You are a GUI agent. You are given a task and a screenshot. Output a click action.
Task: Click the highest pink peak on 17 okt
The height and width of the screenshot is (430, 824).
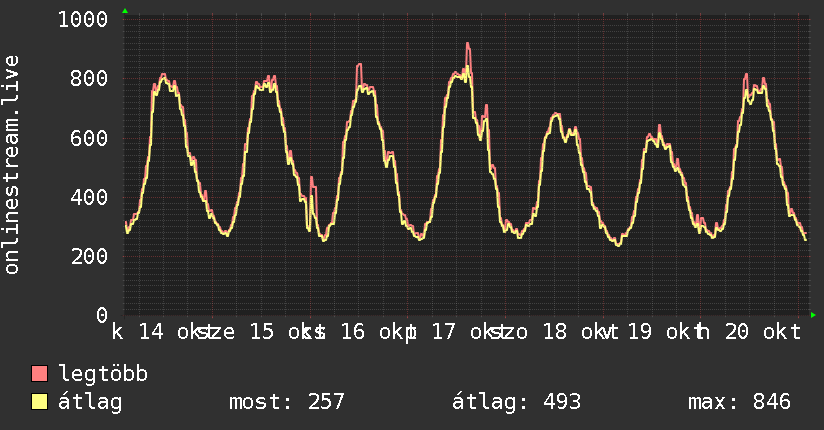(x=468, y=45)
